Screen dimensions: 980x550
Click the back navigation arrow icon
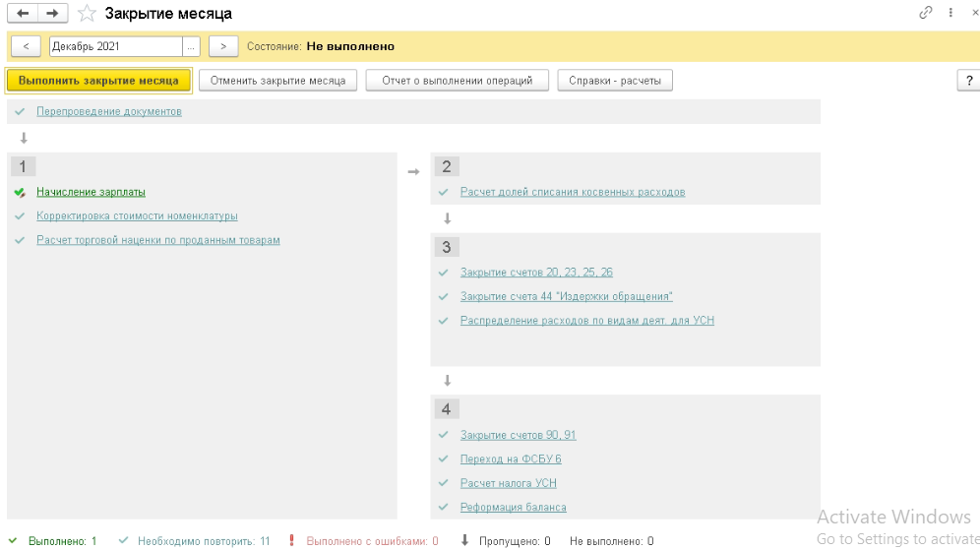pyautogui.click(x=23, y=13)
